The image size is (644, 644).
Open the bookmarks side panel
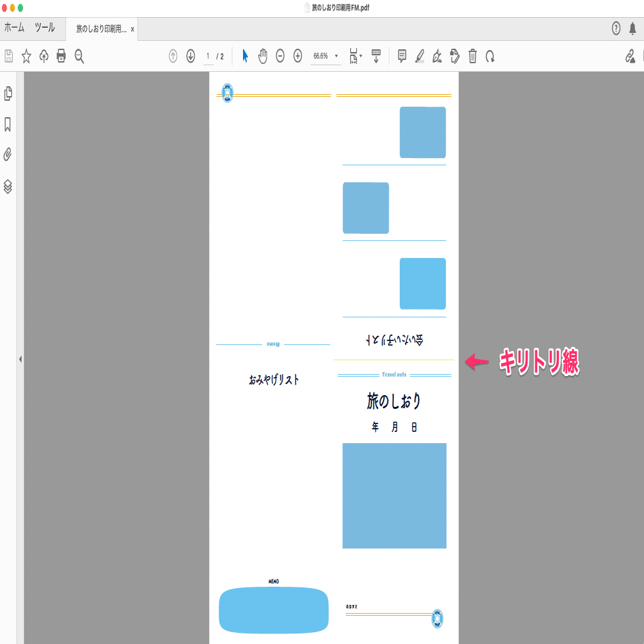pos(8,124)
